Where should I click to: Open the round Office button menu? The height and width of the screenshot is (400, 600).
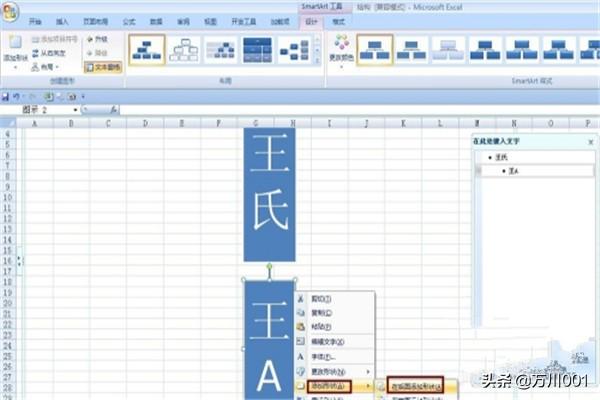9,11
